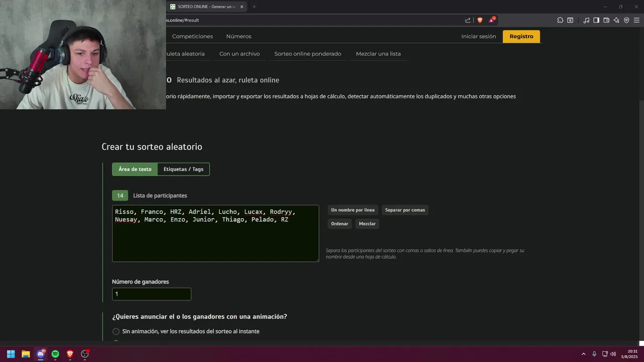Switch to the 'Área de texto' tab
Viewport: 644px width, 362px height.
pyautogui.click(x=135, y=169)
